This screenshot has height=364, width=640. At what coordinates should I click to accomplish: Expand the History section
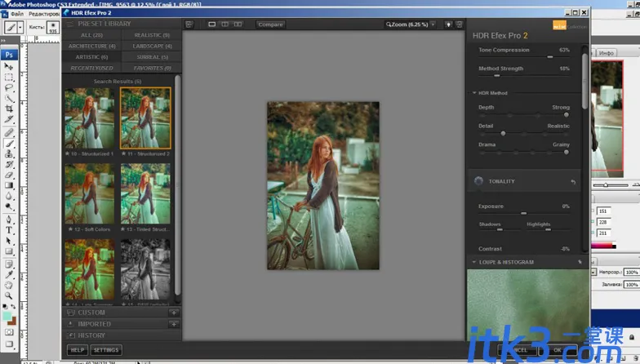pyautogui.click(x=91, y=335)
